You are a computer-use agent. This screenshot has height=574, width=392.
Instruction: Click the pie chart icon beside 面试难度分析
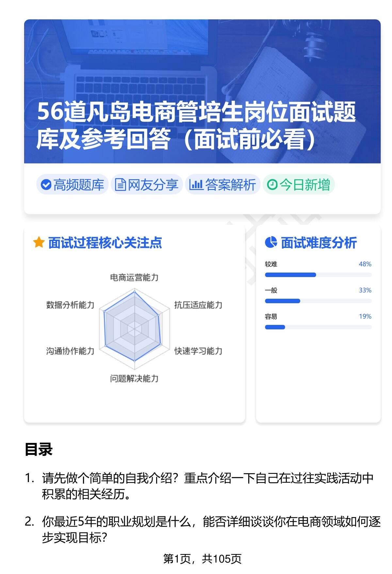271,242
